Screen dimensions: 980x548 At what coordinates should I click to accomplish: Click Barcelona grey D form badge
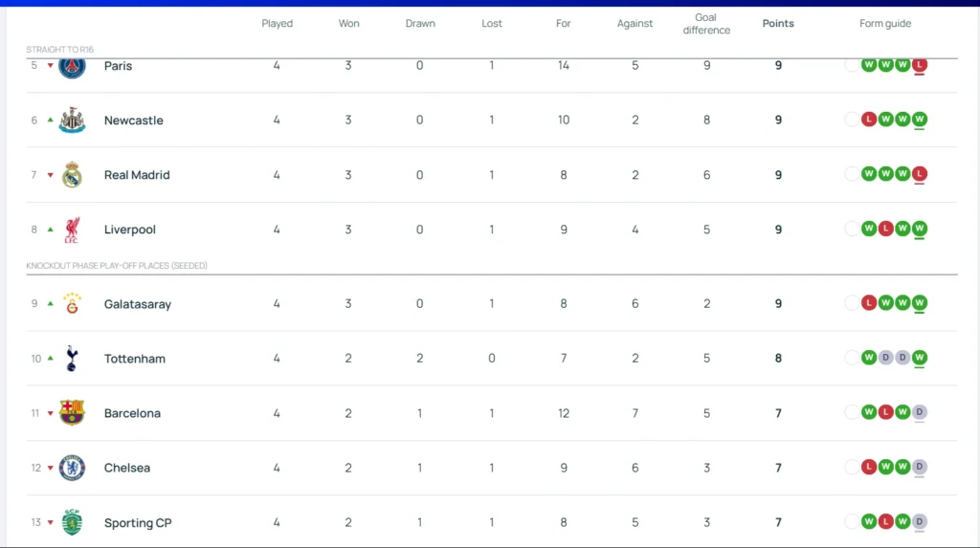pyautogui.click(x=920, y=412)
